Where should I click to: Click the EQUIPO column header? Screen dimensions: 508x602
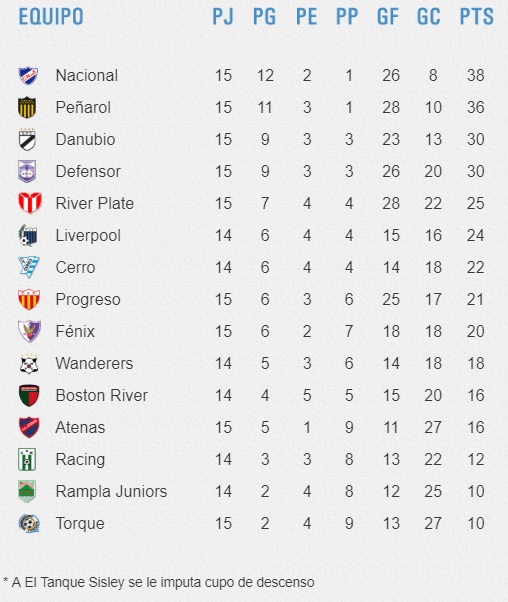51,17
